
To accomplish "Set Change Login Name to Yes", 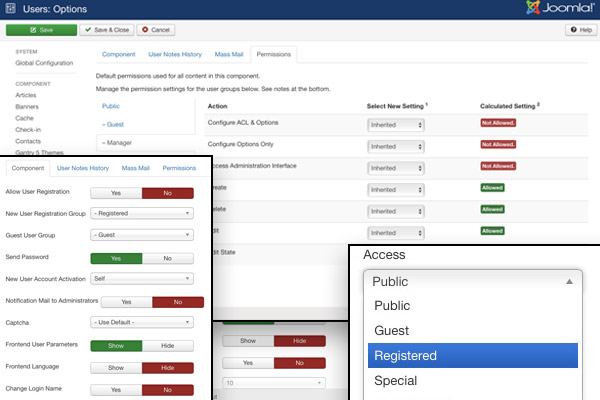I will coord(116,388).
